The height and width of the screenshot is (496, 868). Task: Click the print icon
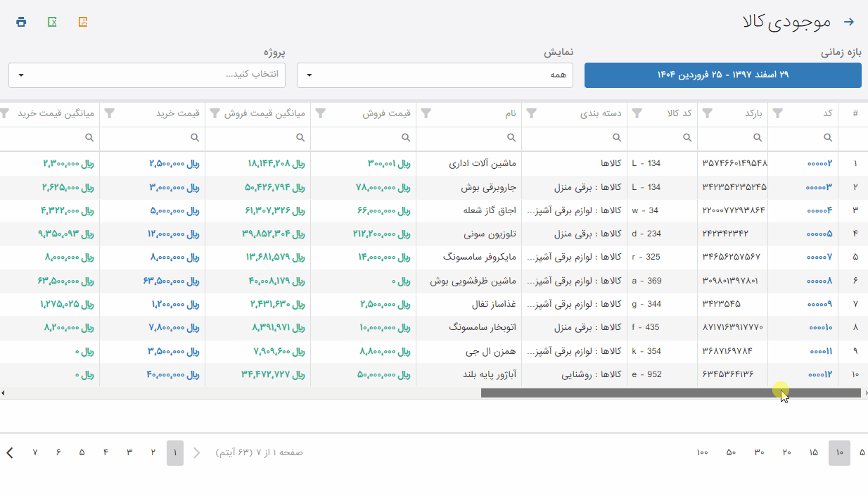pyautogui.click(x=21, y=22)
